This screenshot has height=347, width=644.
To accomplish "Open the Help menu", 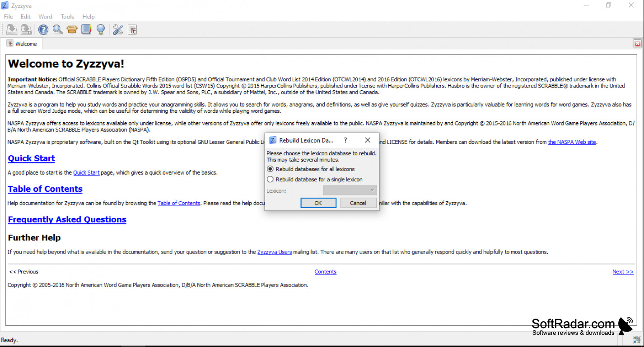I will (x=89, y=17).
